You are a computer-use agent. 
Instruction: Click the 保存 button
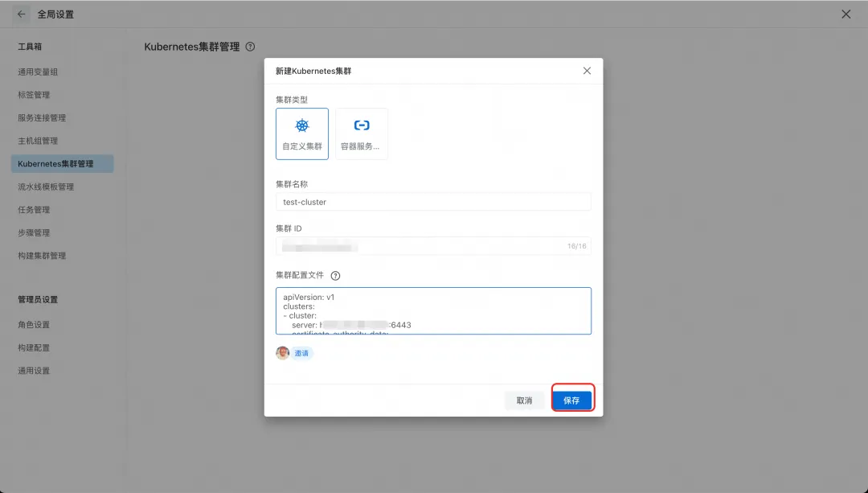pos(572,401)
